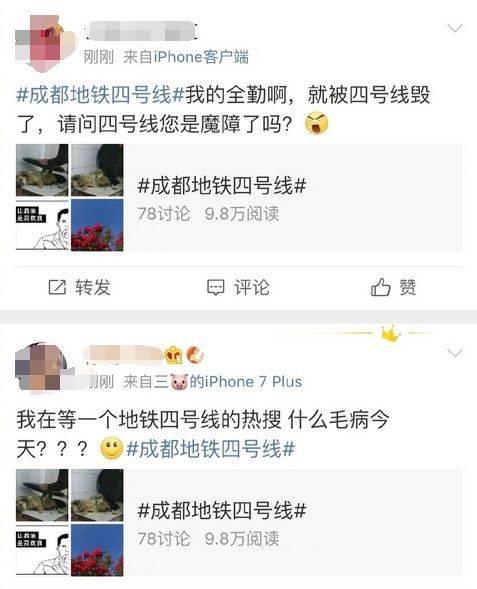Open the second post's chevron options menu

click(455, 353)
